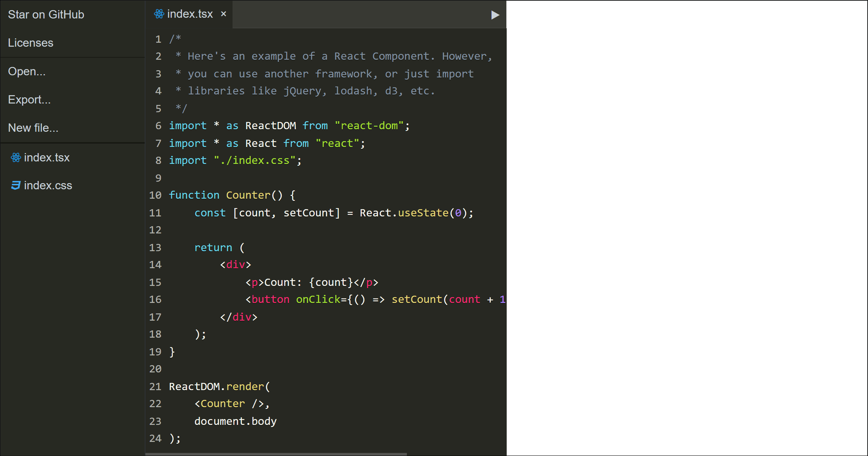Image resolution: width=868 pixels, height=456 pixels.
Task: Click the closing </div> tag on line 17
Action: coord(239,317)
